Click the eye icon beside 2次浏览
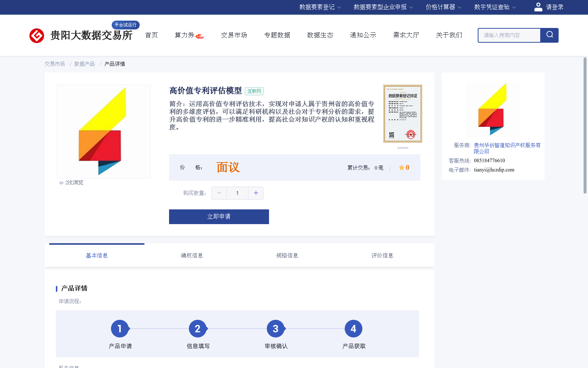Image resolution: width=588 pixels, height=368 pixels. tap(61, 183)
